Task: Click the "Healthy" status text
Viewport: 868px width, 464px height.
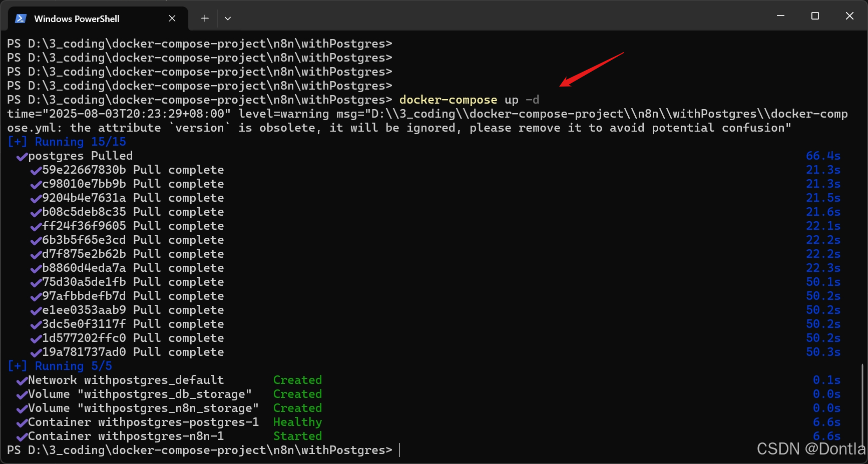Action: (297, 422)
